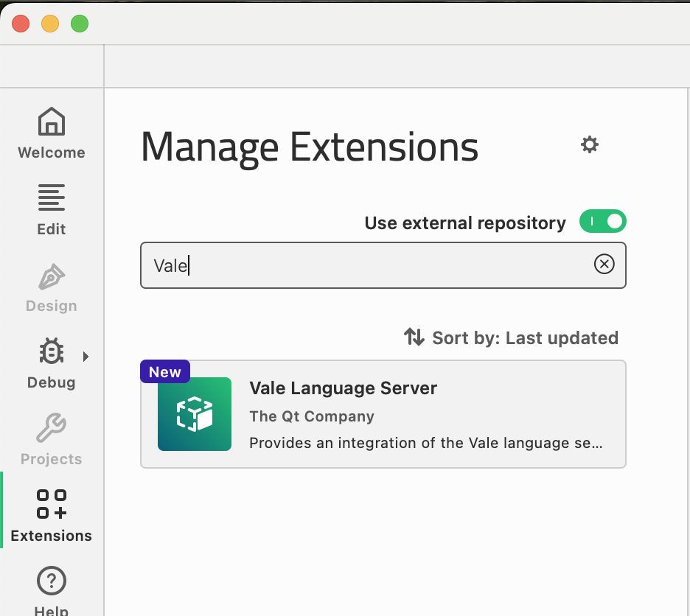Select the Extensions mode in sidebar
The image size is (690, 616).
(x=51, y=515)
